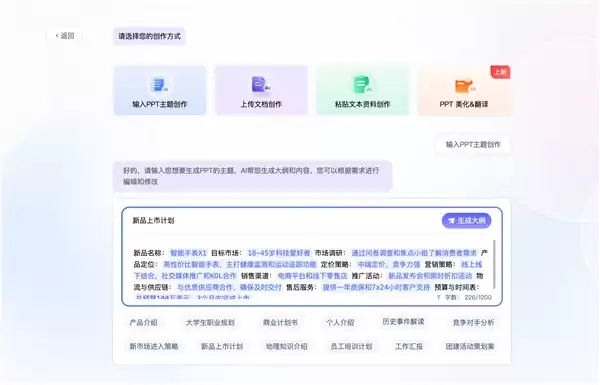
Task: Select the 个人介绍 topic suggestion
Action: click(340, 323)
